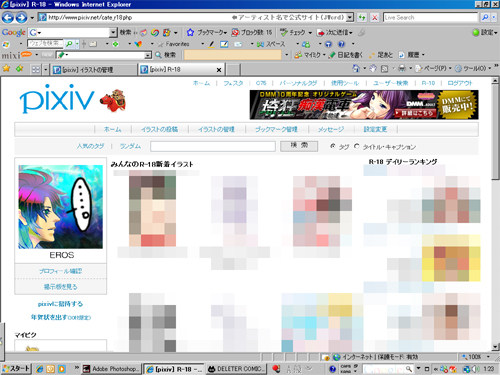Click the Add to Favorites icon
The width and height of the screenshot is (500, 375).
[x=20, y=69]
